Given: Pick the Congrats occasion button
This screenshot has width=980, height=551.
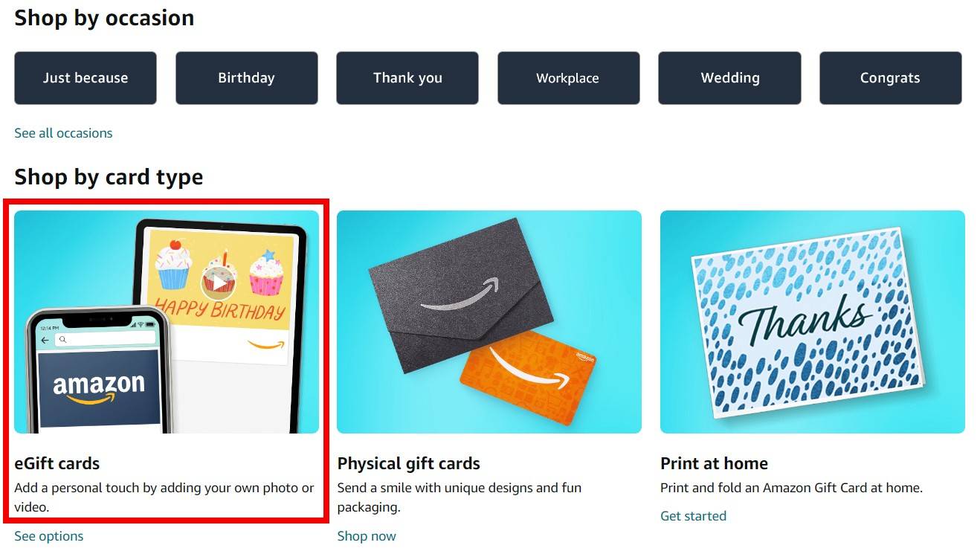Looking at the screenshot, I should (x=890, y=78).
